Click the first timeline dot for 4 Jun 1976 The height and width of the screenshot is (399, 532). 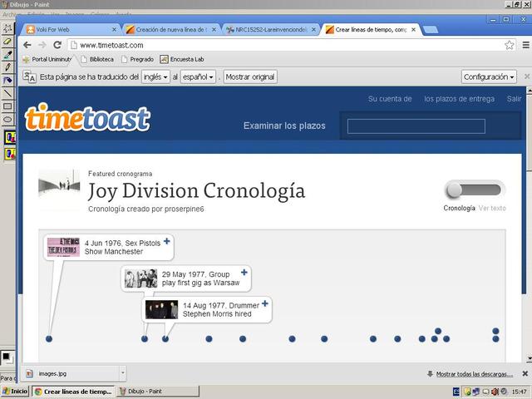pyautogui.click(x=49, y=338)
